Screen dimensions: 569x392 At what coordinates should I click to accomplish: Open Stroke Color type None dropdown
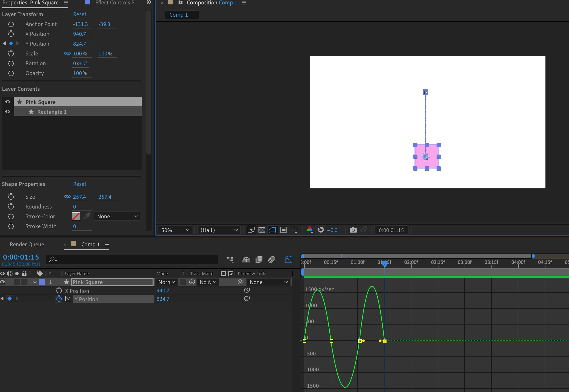(117, 216)
